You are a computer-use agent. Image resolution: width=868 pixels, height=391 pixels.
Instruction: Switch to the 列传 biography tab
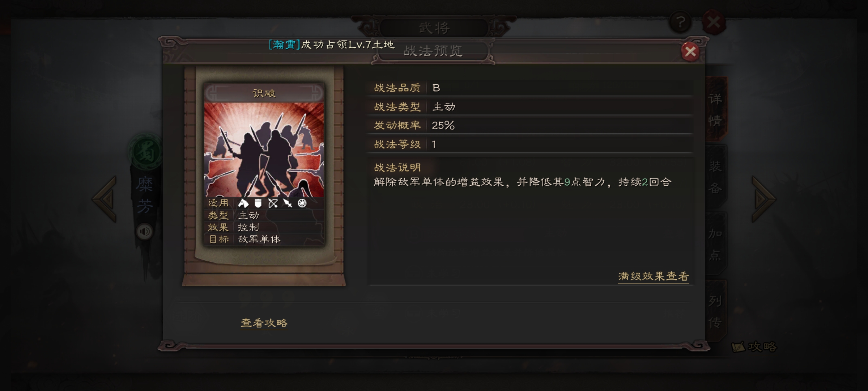(x=715, y=311)
